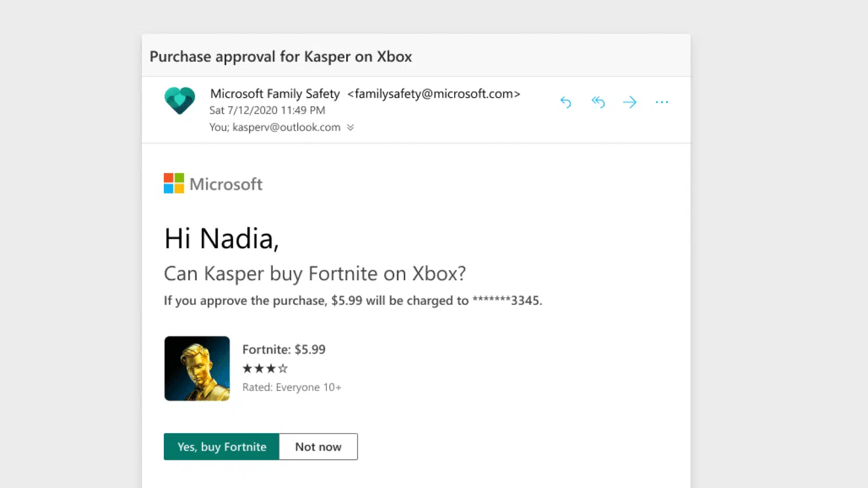Open the more actions ellipsis menu

[662, 102]
